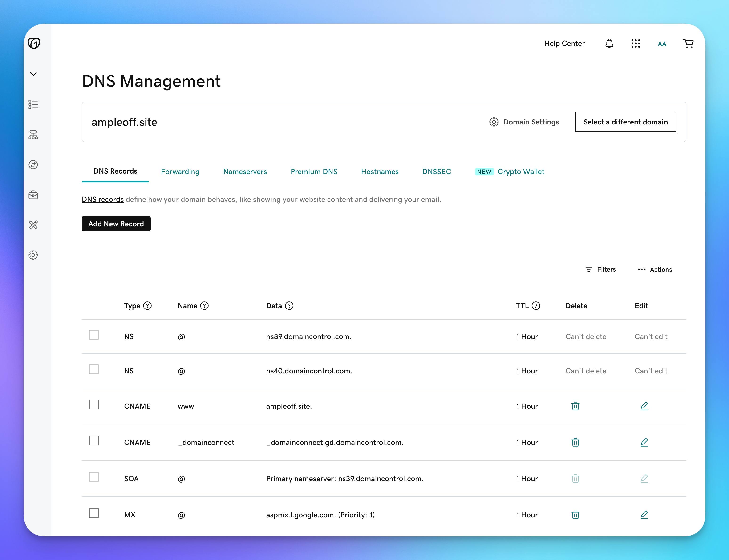
Task: Open the notifications bell
Action: tap(609, 43)
